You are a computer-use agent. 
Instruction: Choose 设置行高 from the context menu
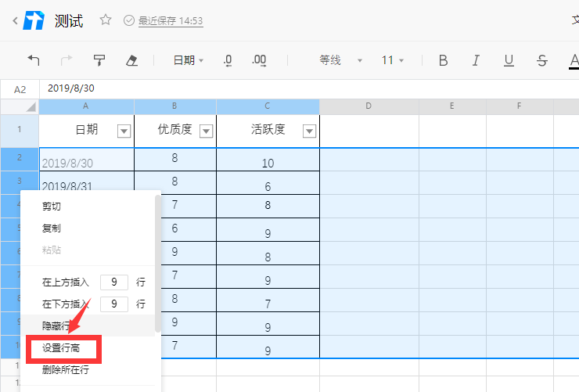tap(61, 347)
